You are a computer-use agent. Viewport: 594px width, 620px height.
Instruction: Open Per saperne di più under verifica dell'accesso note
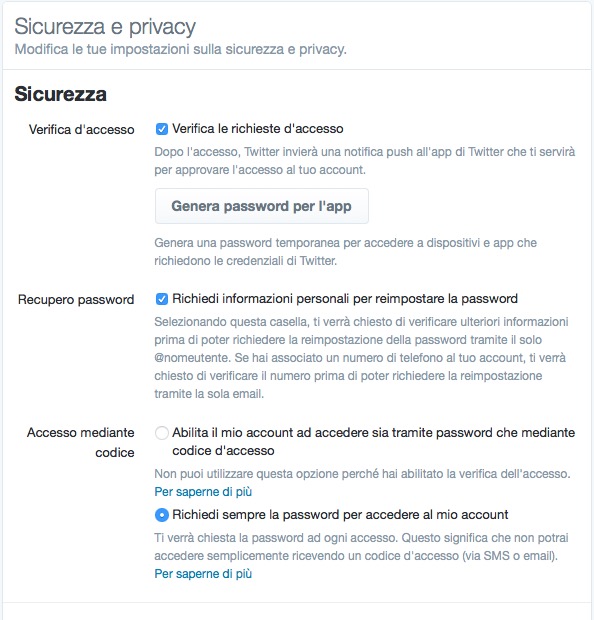(x=203, y=492)
